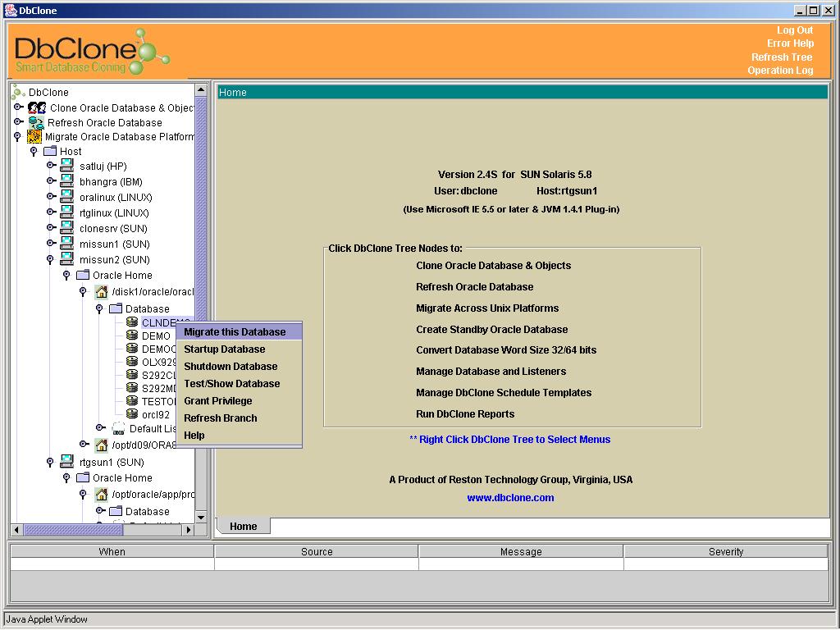Expand the oralinux (LINUX) host node
Image resolution: width=840 pixels, height=630 pixels.
[52, 196]
